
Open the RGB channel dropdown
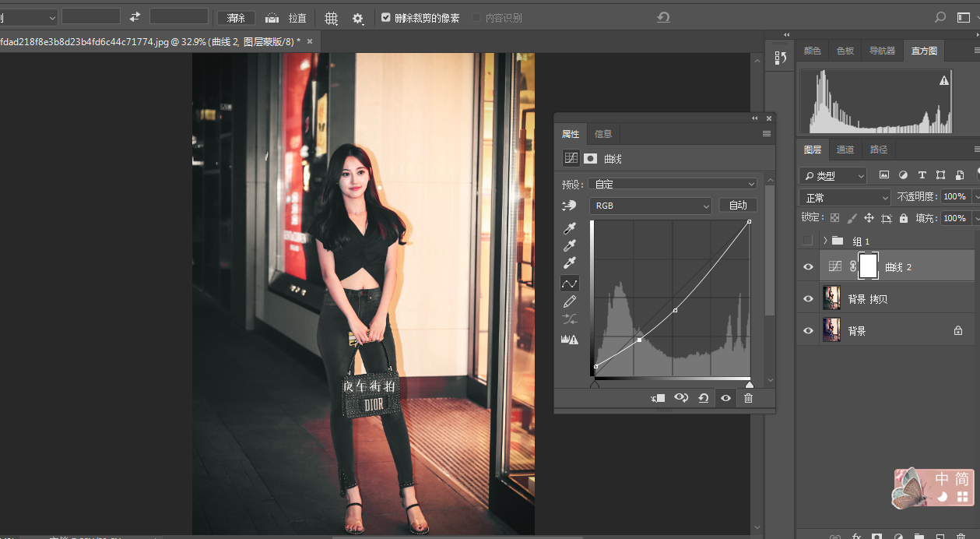[x=651, y=206]
